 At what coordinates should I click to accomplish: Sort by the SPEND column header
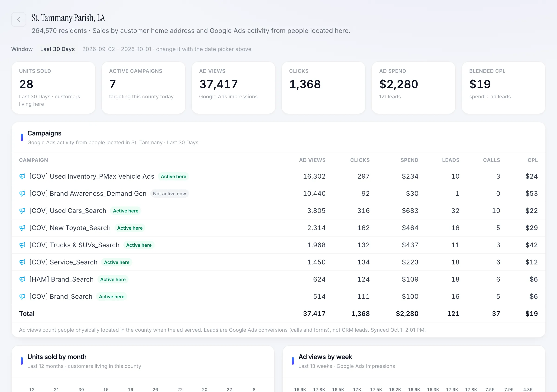[409, 160]
